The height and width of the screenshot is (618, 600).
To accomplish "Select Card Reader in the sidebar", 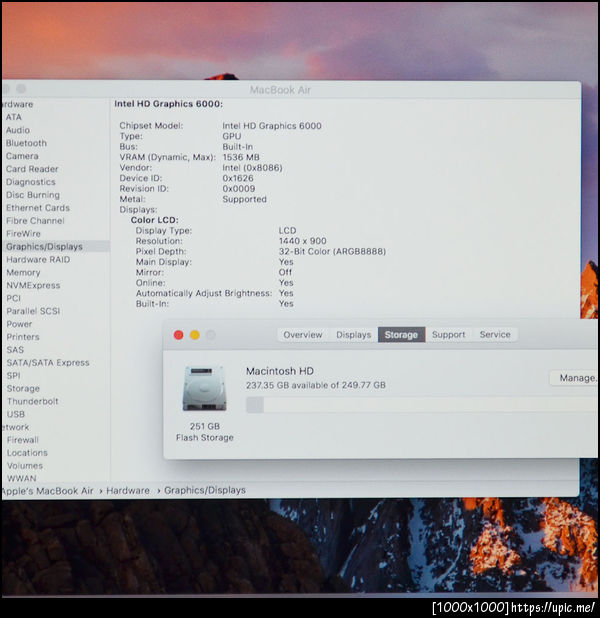I will (x=32, y=169).
